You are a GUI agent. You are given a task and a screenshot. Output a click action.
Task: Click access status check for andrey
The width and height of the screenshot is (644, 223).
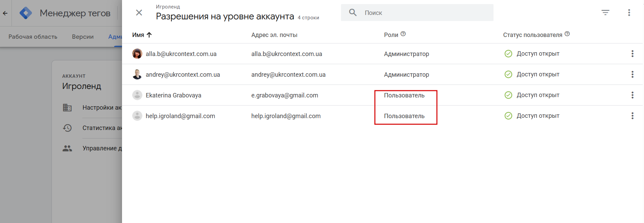point(508,74)
